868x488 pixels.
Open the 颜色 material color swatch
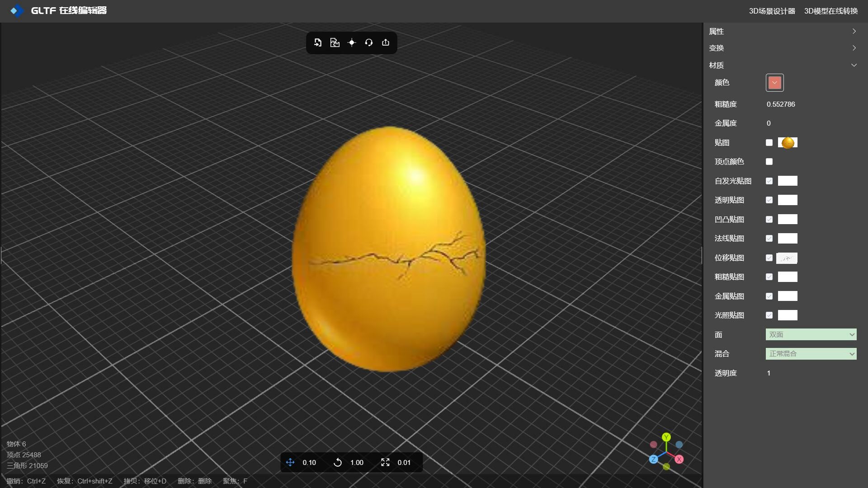click(774, 83)
